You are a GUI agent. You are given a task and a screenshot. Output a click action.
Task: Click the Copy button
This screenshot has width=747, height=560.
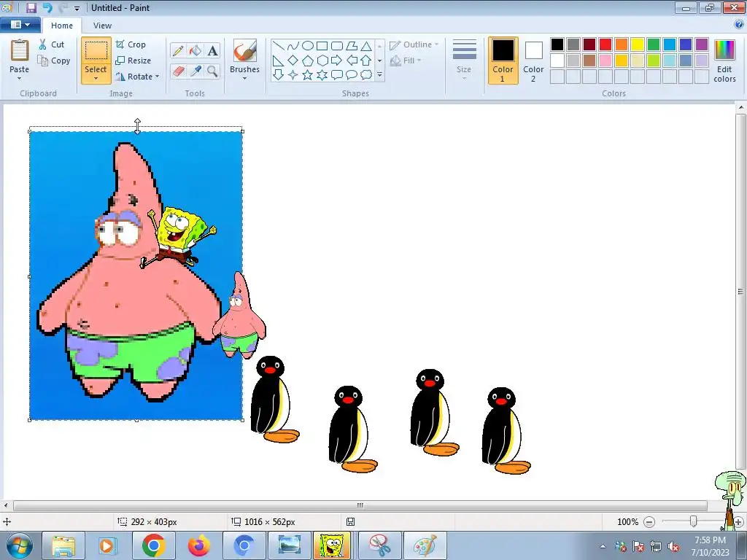click(54, 61)
